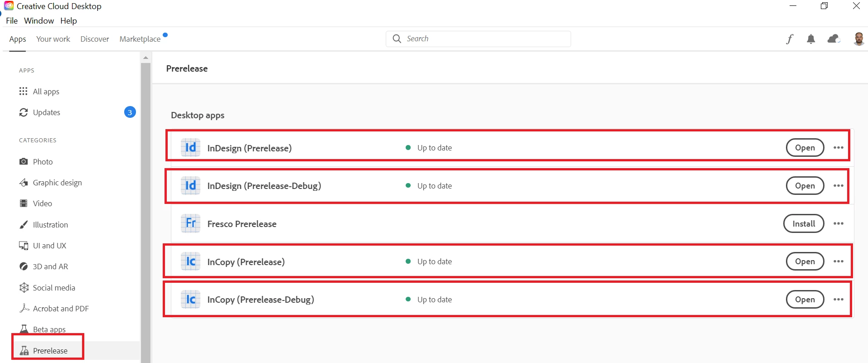
Task: Open the Help menu
Action: (x=68, y=21)
